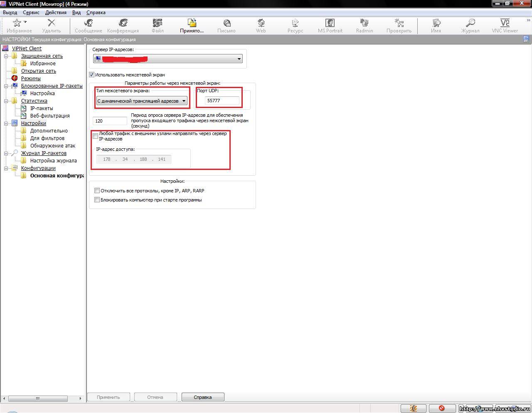Collapse the Журнал IP-пакетов tree node
The image size is (532, 413).
click(6, 153)
